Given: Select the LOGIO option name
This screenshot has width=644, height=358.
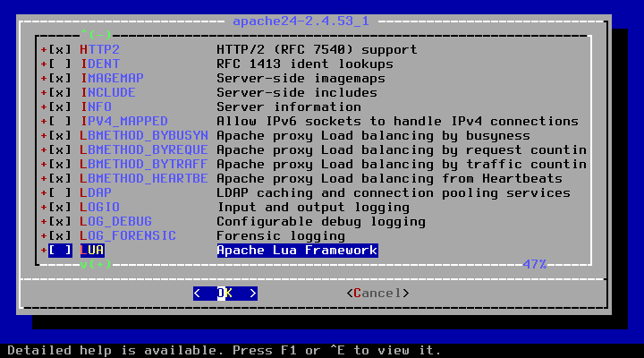Looking at the screenshot, I should click(100, 208).
